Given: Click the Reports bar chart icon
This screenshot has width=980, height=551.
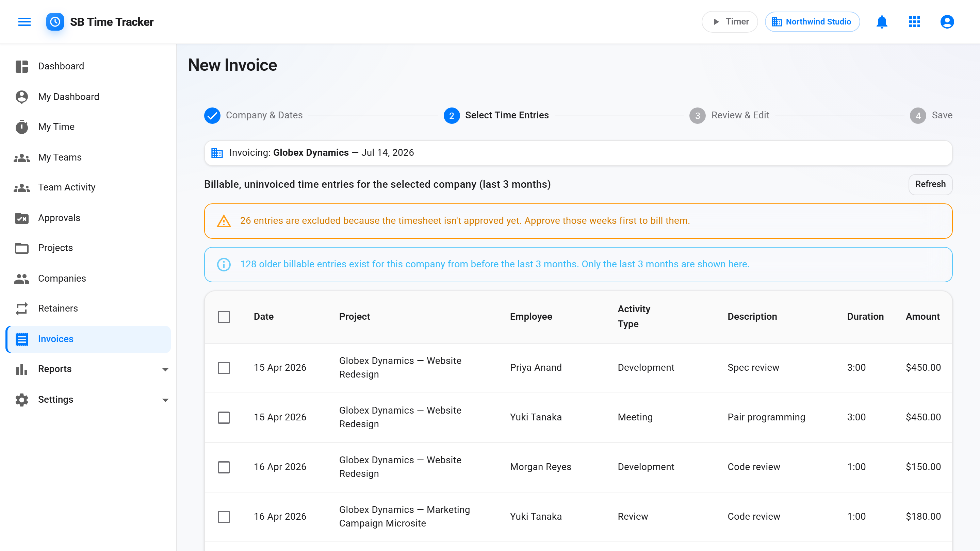Looking at the screenshot, I should click(22, 369).
